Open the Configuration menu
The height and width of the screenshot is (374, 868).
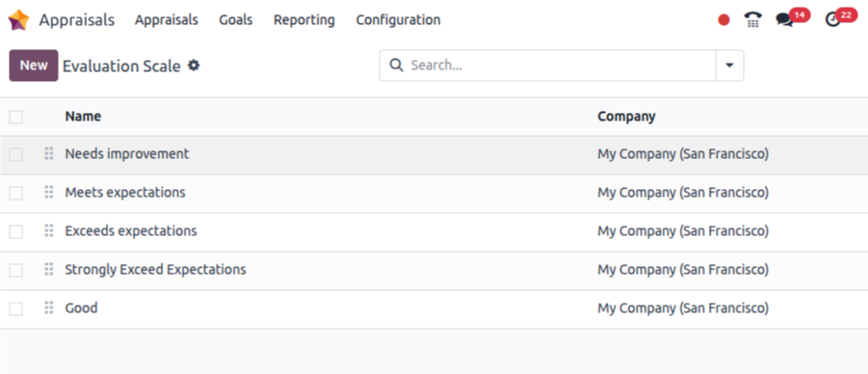[398, 20]
